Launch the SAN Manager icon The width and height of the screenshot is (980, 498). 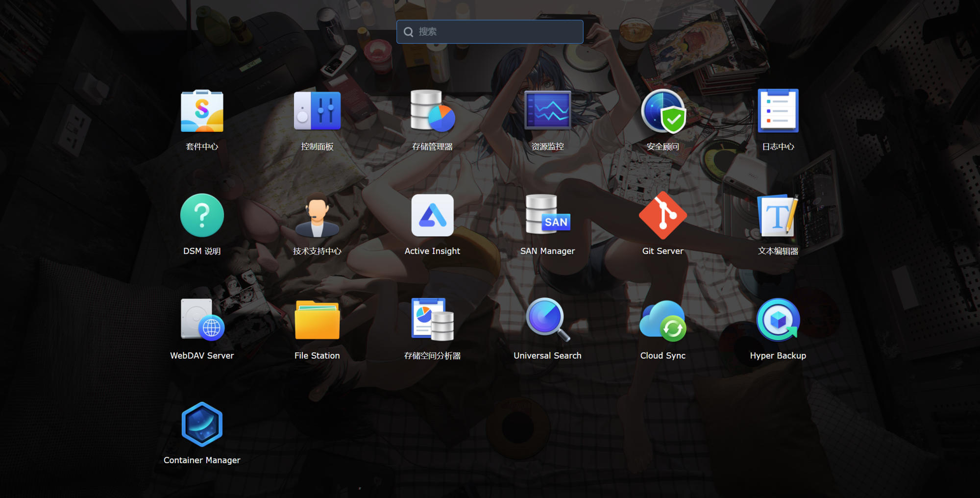548,215
